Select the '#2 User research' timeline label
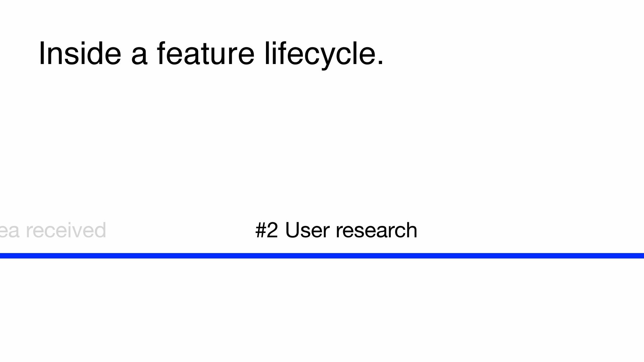The width and height of the screenshot is (644, 362). tap(336, 230)
